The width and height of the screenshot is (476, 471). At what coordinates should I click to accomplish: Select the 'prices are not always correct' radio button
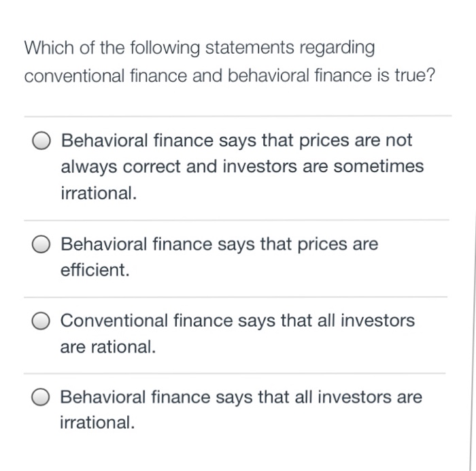[x=43, y=142]
